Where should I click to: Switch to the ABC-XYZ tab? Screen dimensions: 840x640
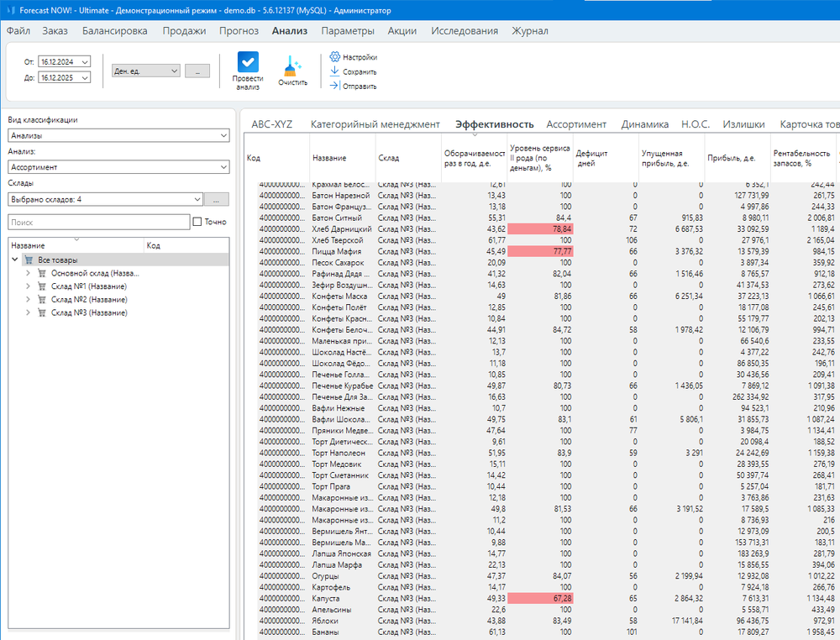272,124
